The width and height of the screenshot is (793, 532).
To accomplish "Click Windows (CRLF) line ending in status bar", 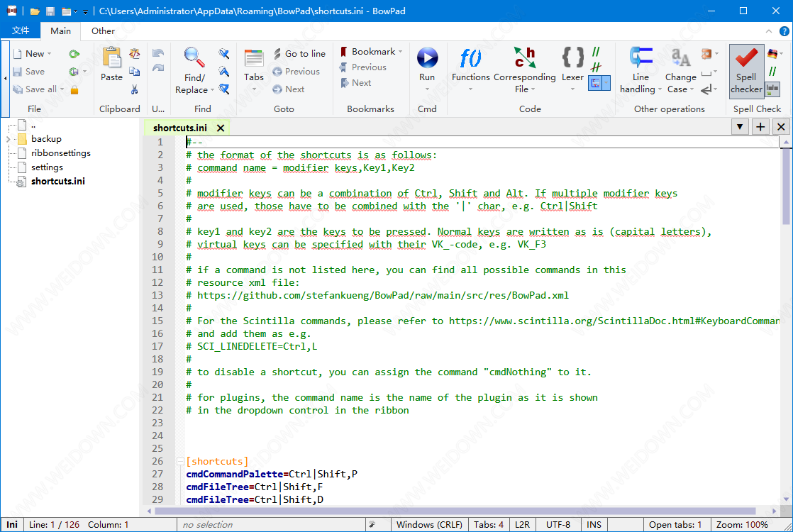I will 429,525.
